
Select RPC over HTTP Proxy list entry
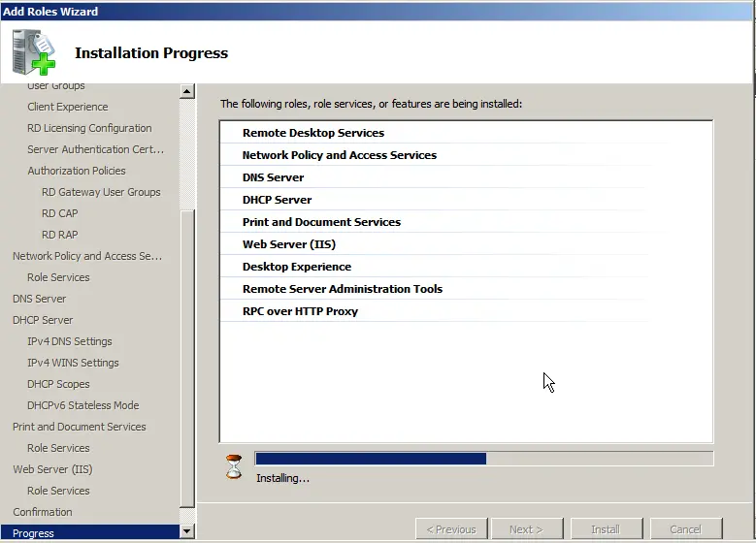coord(300,311)
